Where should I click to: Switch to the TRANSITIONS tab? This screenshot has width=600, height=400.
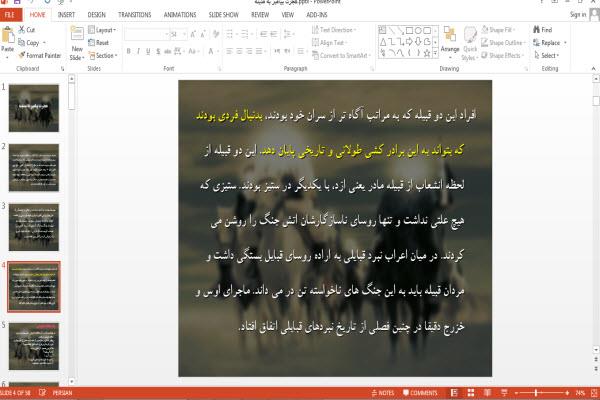point(135,15)
